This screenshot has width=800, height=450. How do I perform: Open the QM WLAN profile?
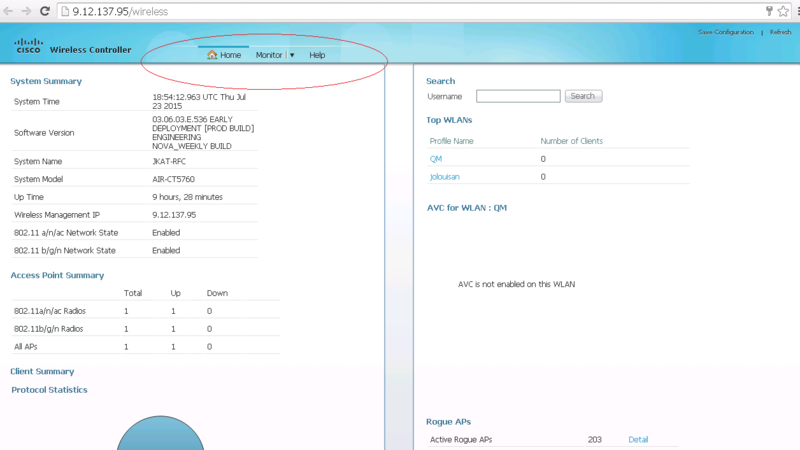point(436,158)
